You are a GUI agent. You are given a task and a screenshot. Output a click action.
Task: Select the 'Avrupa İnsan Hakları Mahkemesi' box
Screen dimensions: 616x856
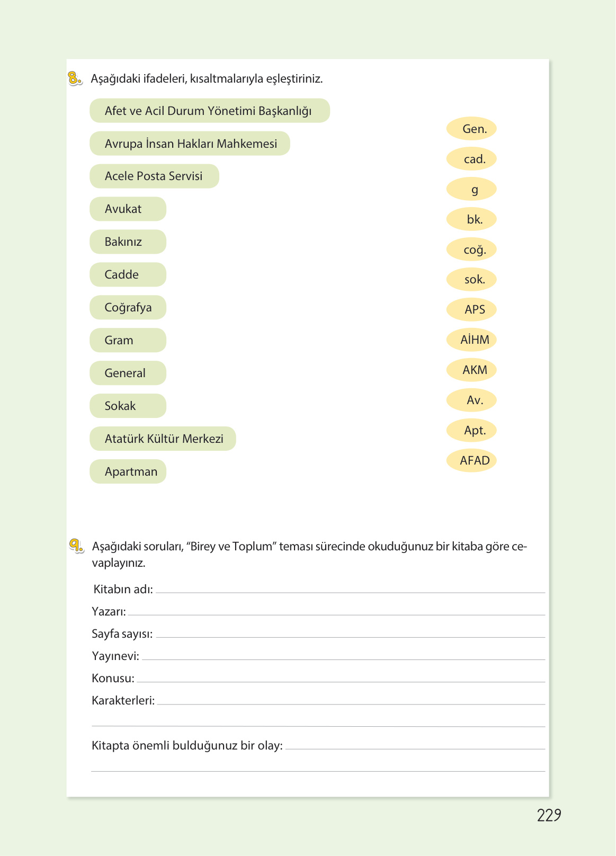click(x=190, y=144)
